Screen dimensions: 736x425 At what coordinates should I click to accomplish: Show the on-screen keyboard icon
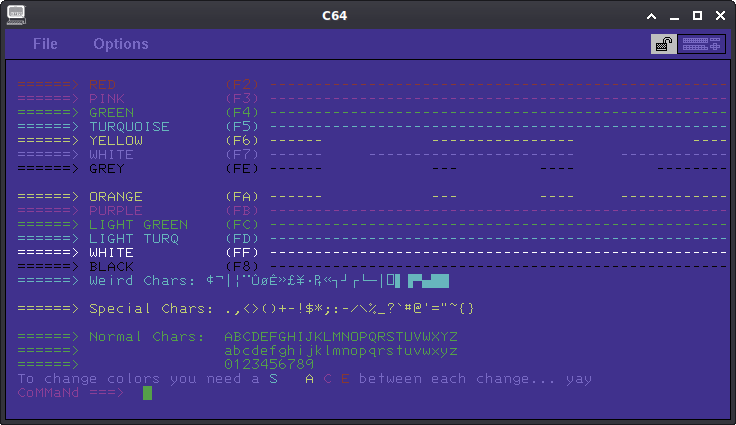[701, 44]
